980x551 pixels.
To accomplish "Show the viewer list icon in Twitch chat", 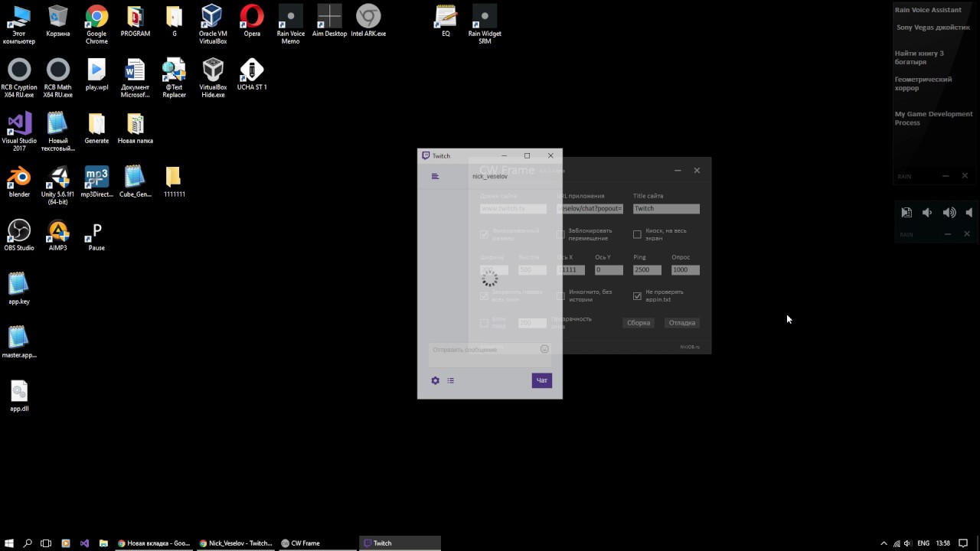I will tap(450, 380).
